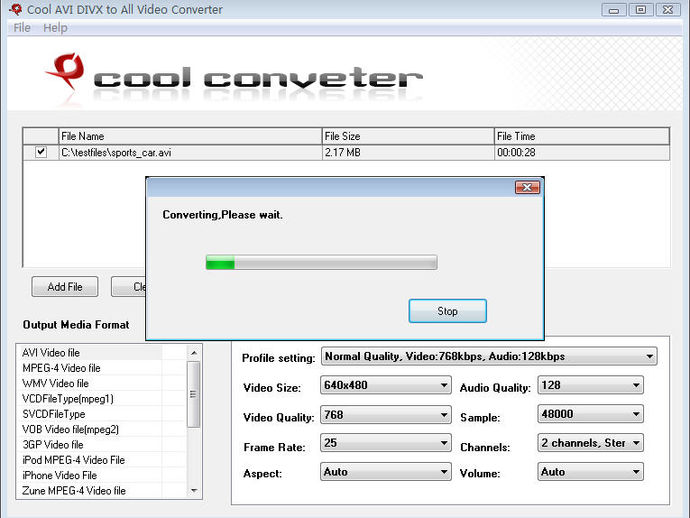Click the File Time column header
Image resolution: width=690 pixels, height=518 pixels.
point(582,136)
